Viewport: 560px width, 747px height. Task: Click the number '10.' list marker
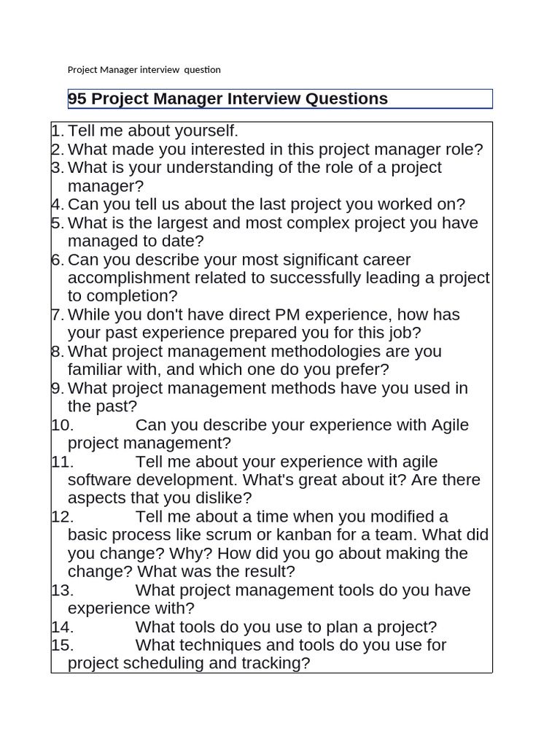(63, 425)
